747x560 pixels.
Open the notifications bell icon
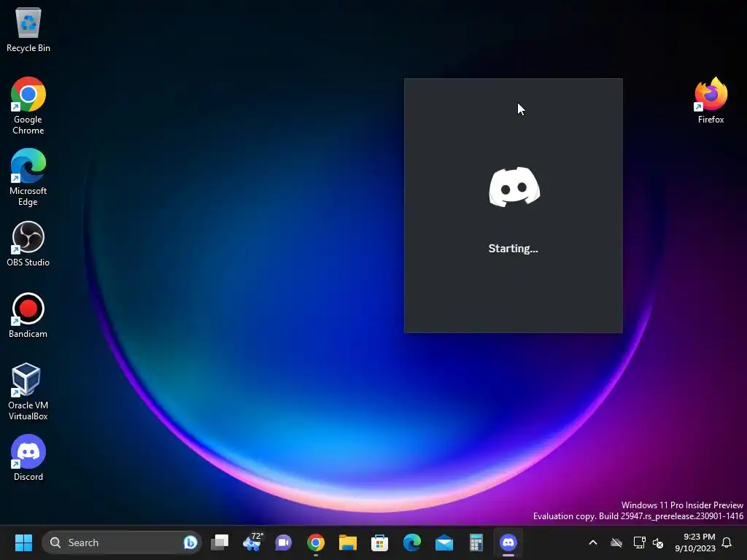coord(727,542)
